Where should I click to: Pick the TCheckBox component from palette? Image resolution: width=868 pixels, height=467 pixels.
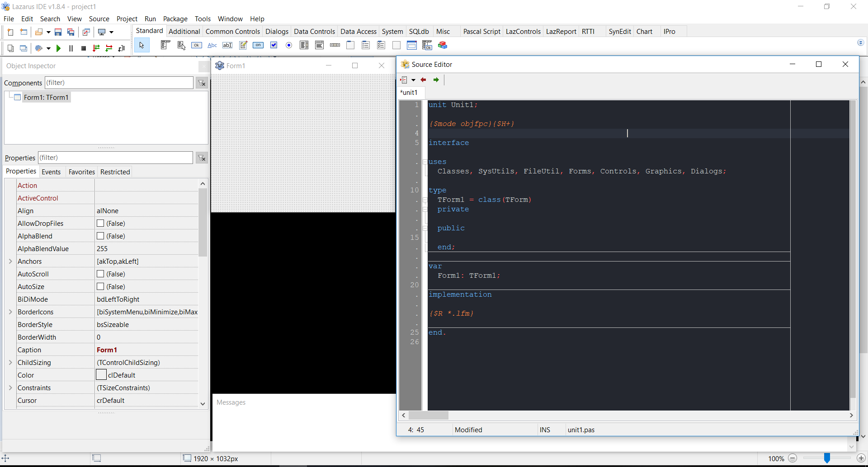pos(274,45)
